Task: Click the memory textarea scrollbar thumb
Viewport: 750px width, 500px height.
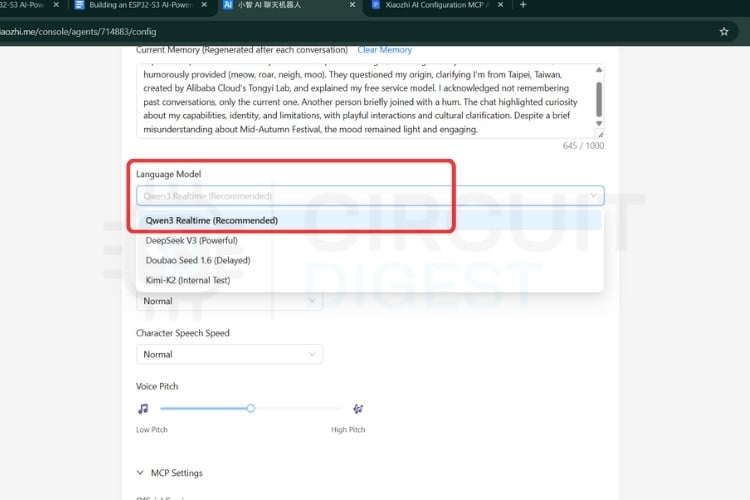Action: 599,99
